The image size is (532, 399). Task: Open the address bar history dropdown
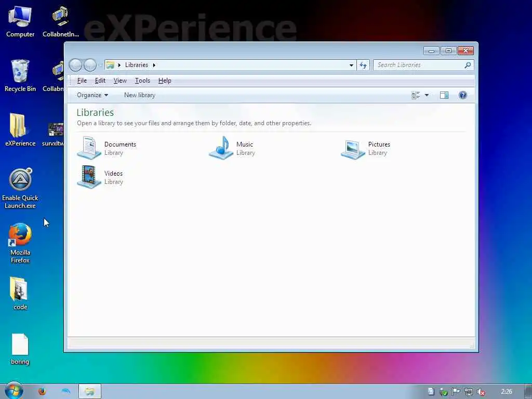[351, 65]
